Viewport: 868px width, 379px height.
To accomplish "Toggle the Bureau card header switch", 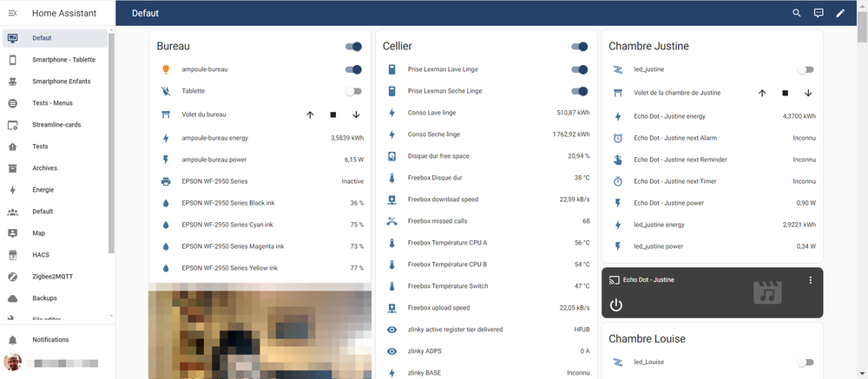I will (x=353, y=47).
